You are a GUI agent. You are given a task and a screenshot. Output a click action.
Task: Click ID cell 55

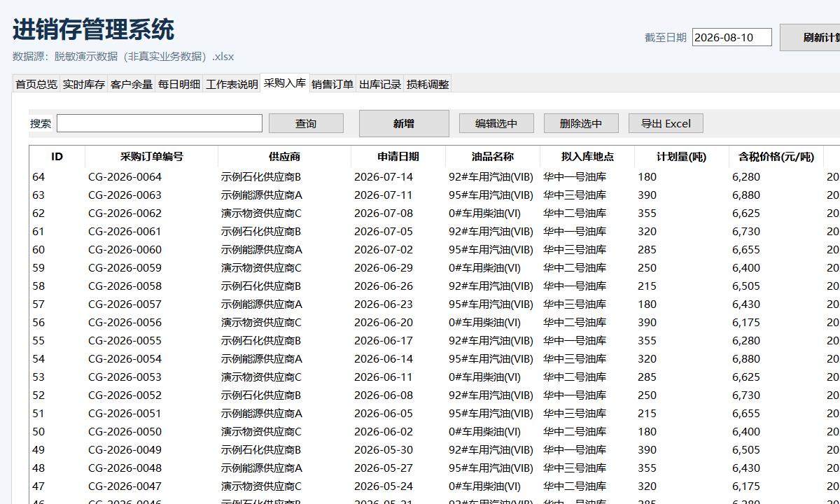pyautogui.click(x=38, y=340)
